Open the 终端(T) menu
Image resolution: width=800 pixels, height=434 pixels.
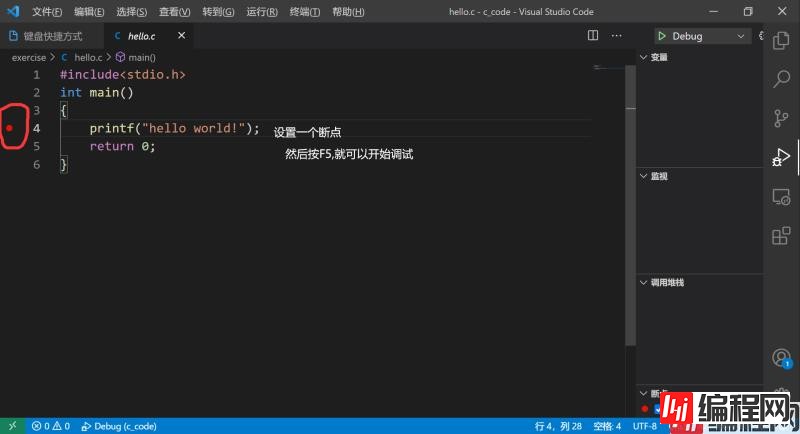(305, 12)
